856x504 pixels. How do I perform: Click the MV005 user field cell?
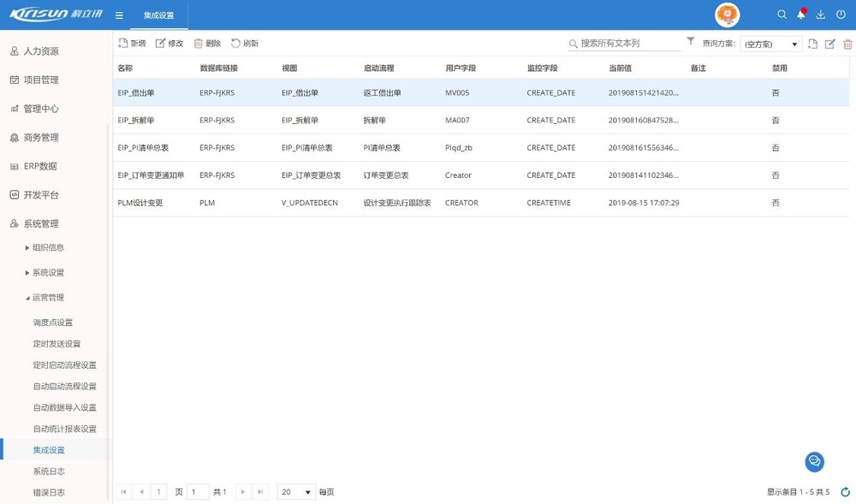[457, 92]
